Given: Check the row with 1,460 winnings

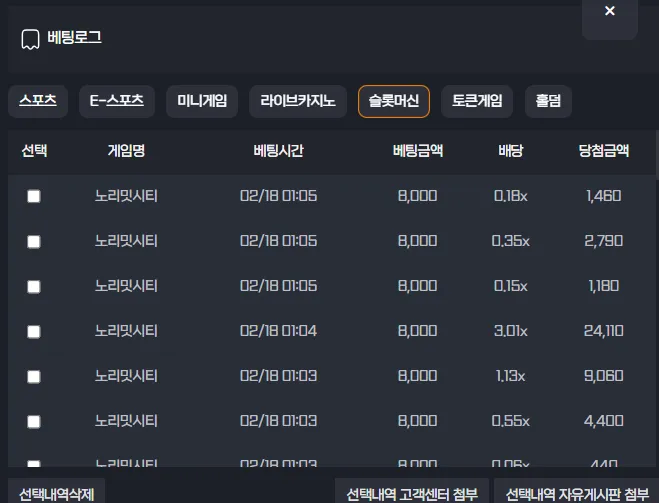Looking at the screenshot, I should coord(34,196).
